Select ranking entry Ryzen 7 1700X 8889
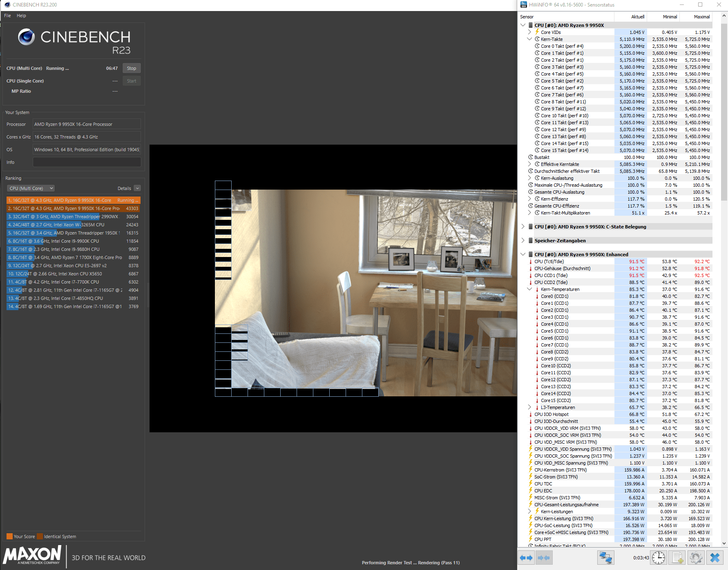 point(73,257)
